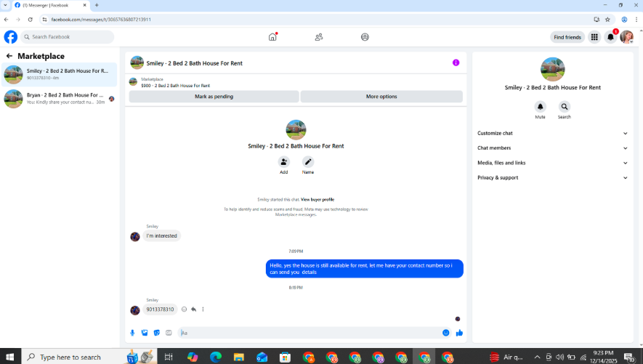React to the 9013378310 message
643x364 pixels.
point(184,310)
